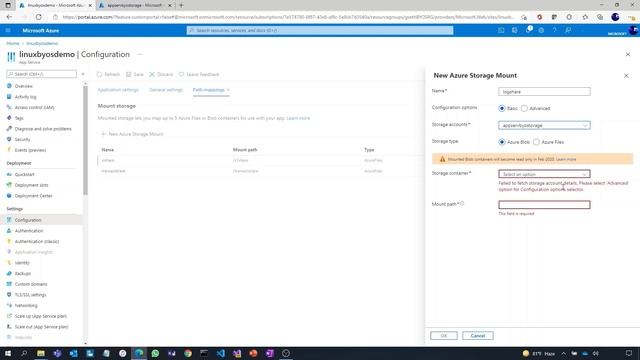Select the Advanced configuration option
The height and width of the screenshot is (360, 640).
pos(524,108)
